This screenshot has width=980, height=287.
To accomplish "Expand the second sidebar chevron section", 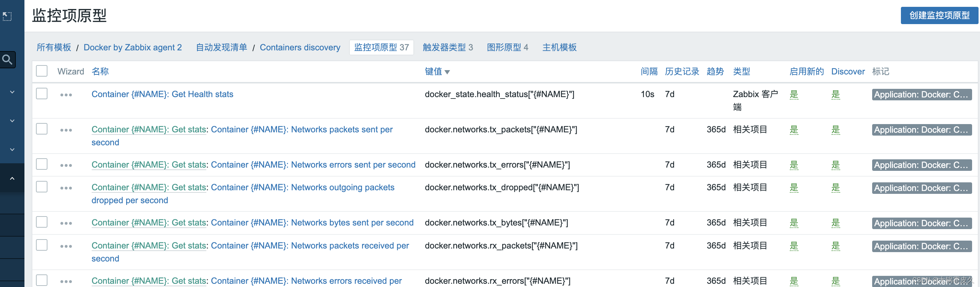I will coord(12,120).
